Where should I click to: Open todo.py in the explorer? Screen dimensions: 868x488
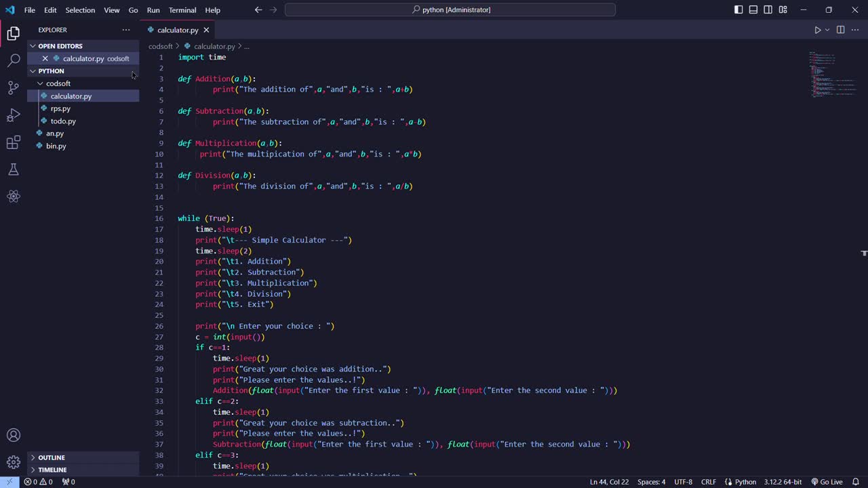point(63,121)
